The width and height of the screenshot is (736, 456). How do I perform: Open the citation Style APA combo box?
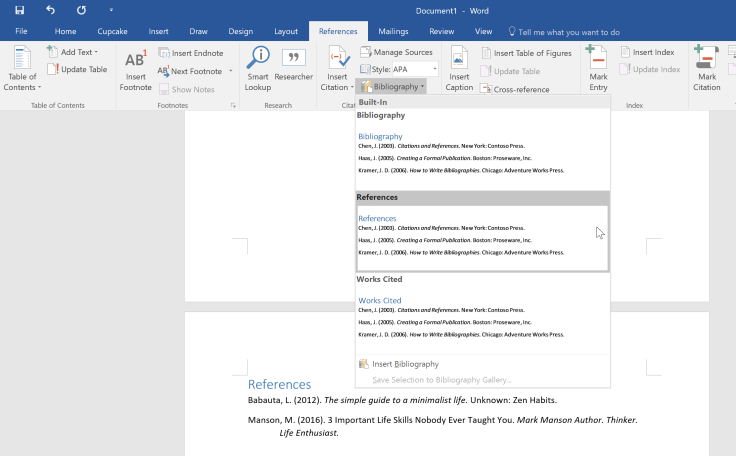click(x=404, y=69)
